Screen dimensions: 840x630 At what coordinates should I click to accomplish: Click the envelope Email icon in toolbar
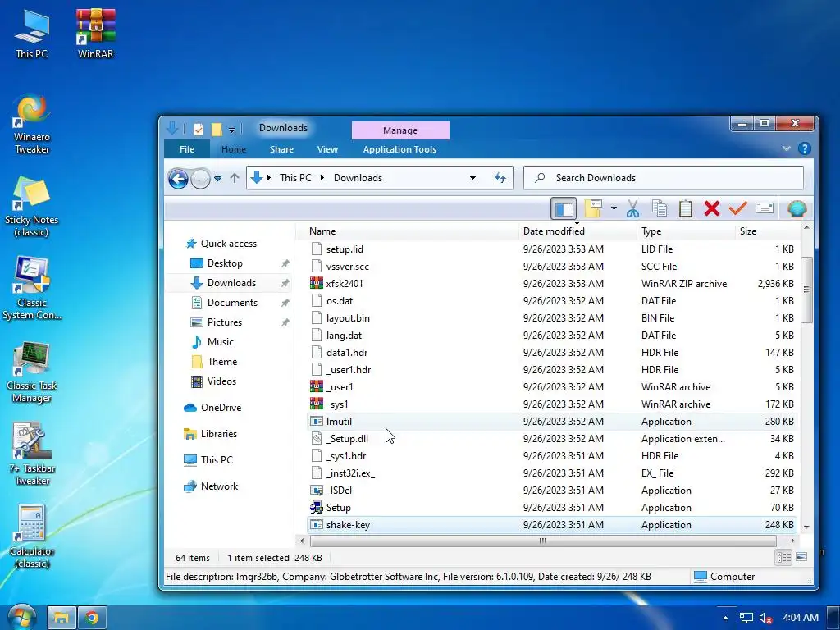click(x=765, y=208)
